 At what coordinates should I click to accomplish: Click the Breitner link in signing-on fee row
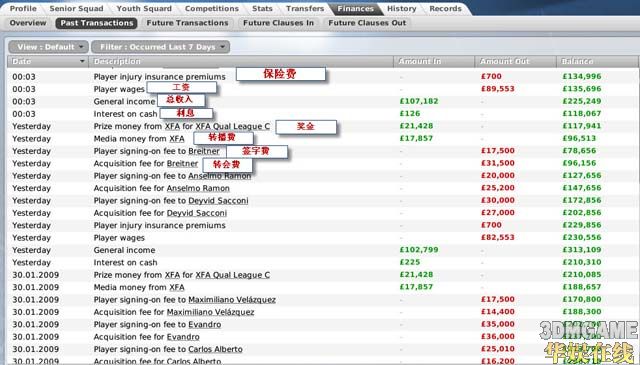pos(204,151)
